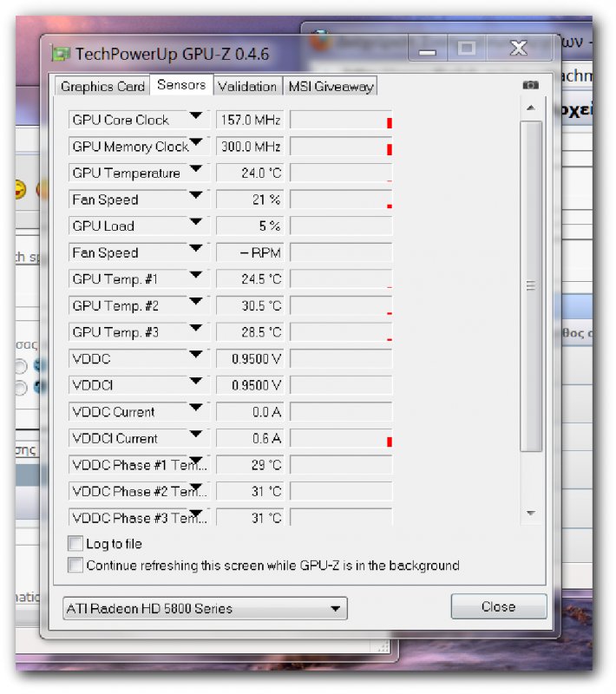Open the VDDC Phase #3 Temp dropdown

pos(195,514)
